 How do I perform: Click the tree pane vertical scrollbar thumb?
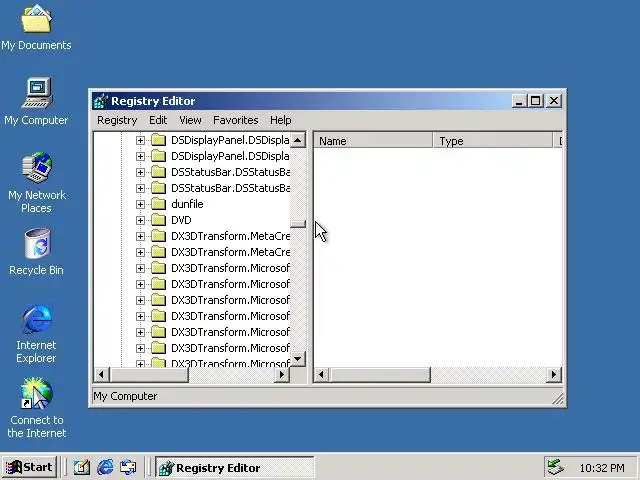coord(298,224)
